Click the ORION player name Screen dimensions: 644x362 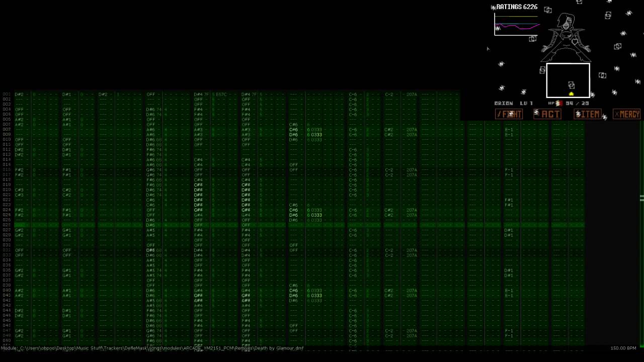pyautogui.click(x=504, y=103)
